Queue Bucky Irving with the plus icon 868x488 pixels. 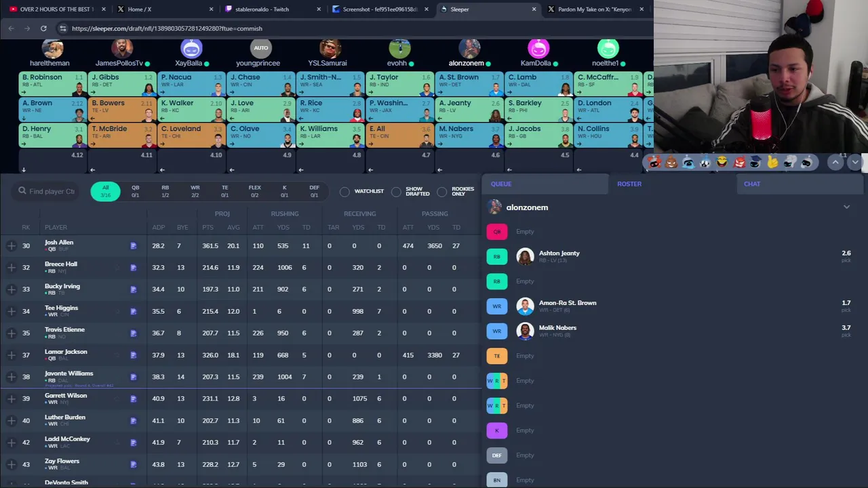[12, 289]
